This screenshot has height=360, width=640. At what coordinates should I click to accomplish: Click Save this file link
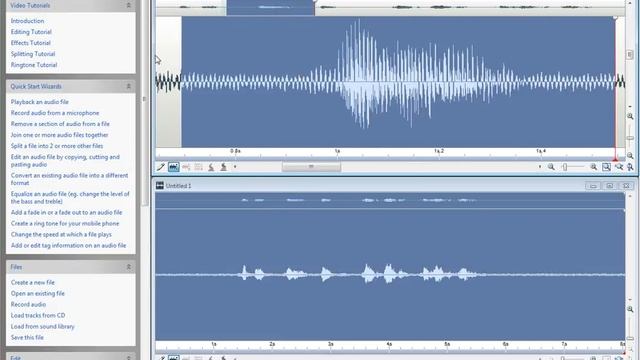point(27,338)
